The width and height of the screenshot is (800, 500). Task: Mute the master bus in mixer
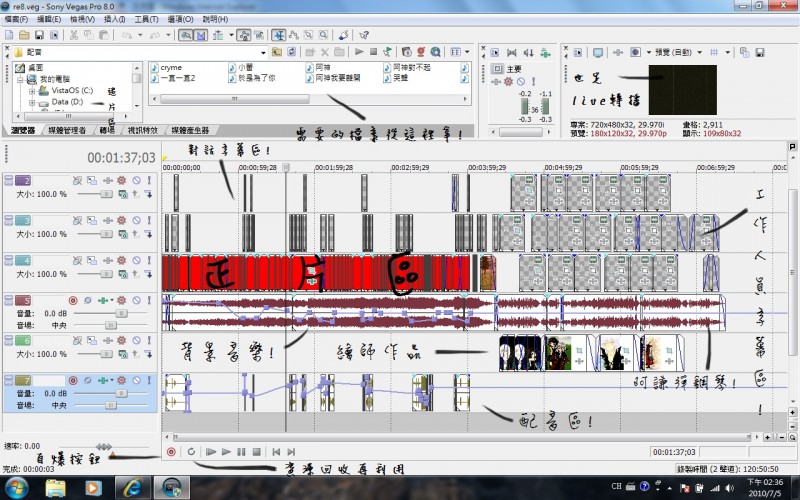click(520, 82)
